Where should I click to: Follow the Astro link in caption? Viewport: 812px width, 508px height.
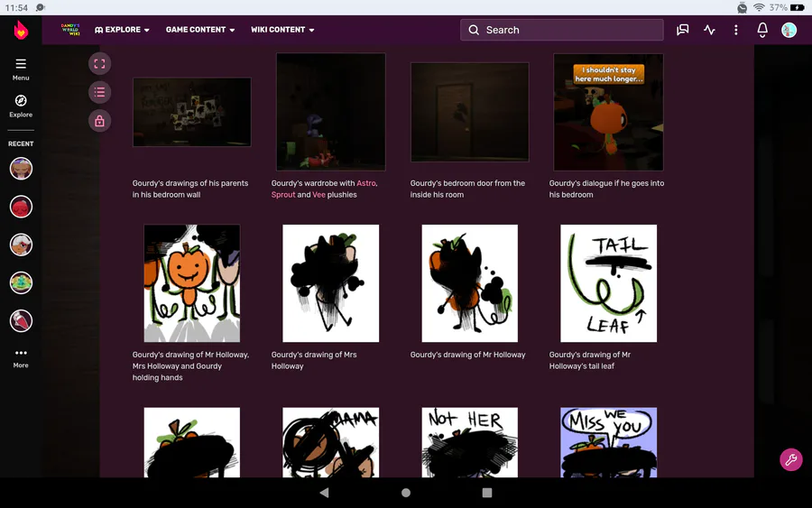click(366, 183)
